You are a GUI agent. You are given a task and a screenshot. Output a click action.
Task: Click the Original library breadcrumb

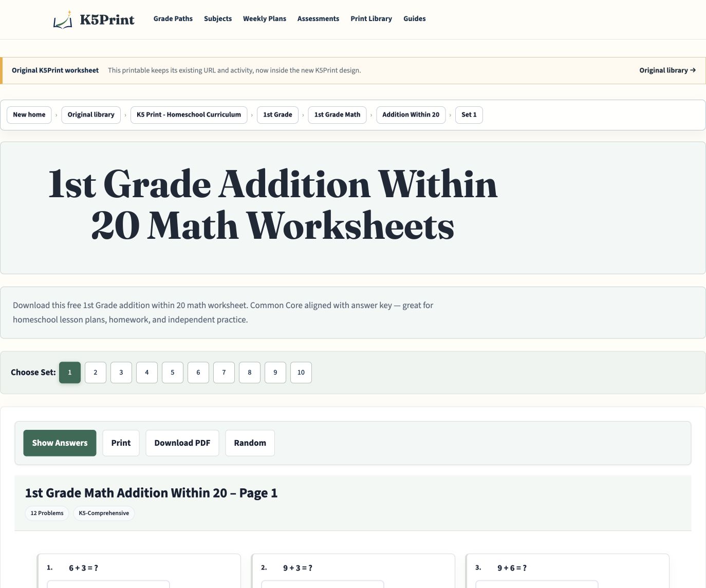(x=91, y=115)
